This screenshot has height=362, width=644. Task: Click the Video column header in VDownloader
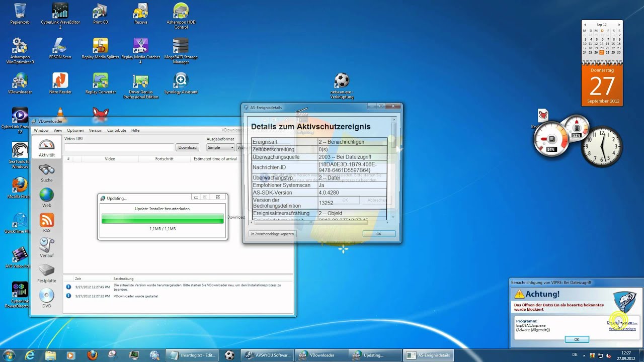coord(110,159)
